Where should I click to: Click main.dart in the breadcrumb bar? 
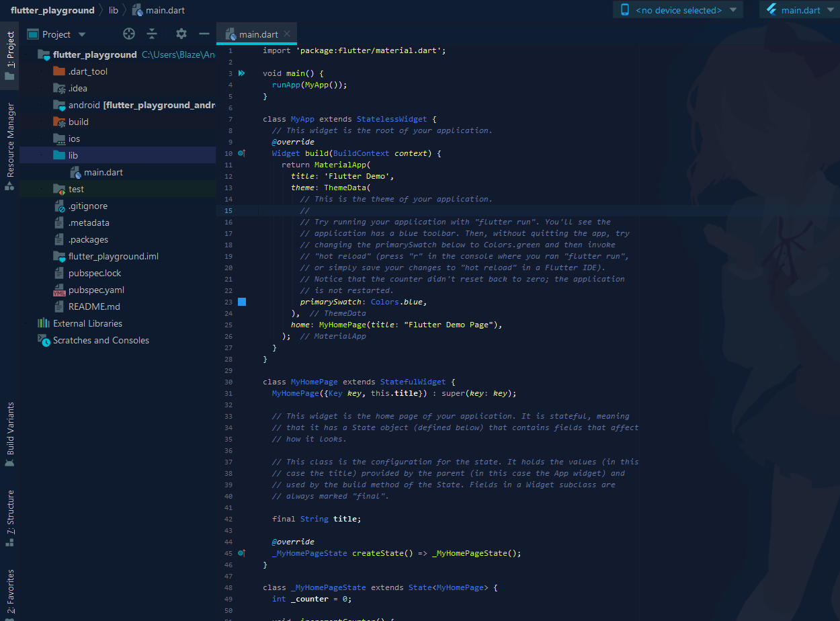159,10
